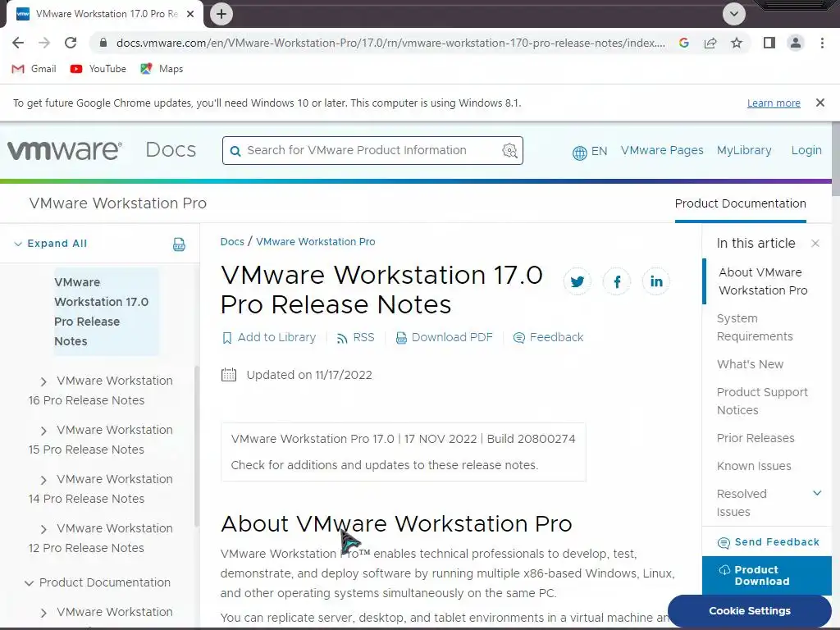
Task: Click Expand All in sidebar
Action: click(x=50, y=243)
